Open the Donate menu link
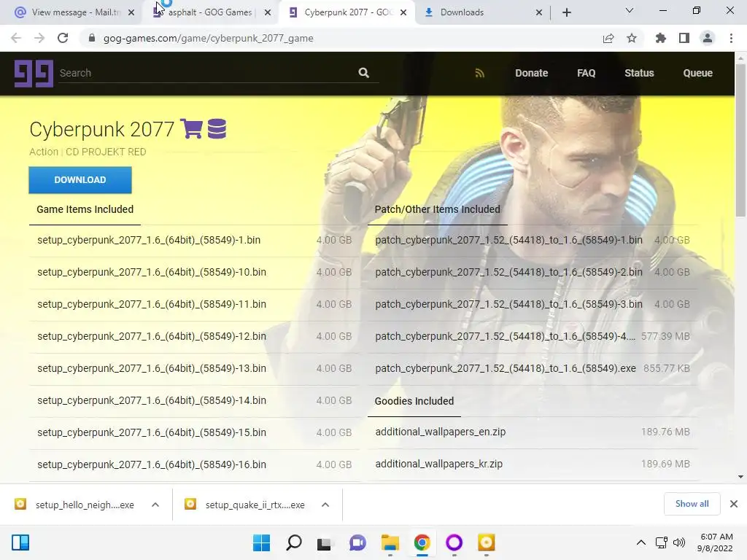This screenshot has width=747, height=560. pos(531,73)
